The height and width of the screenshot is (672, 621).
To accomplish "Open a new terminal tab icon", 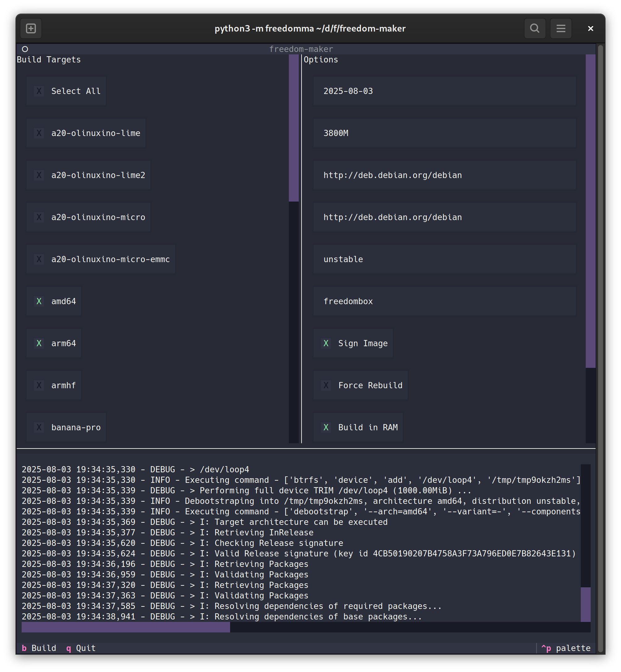I will [x=31, y=28].
